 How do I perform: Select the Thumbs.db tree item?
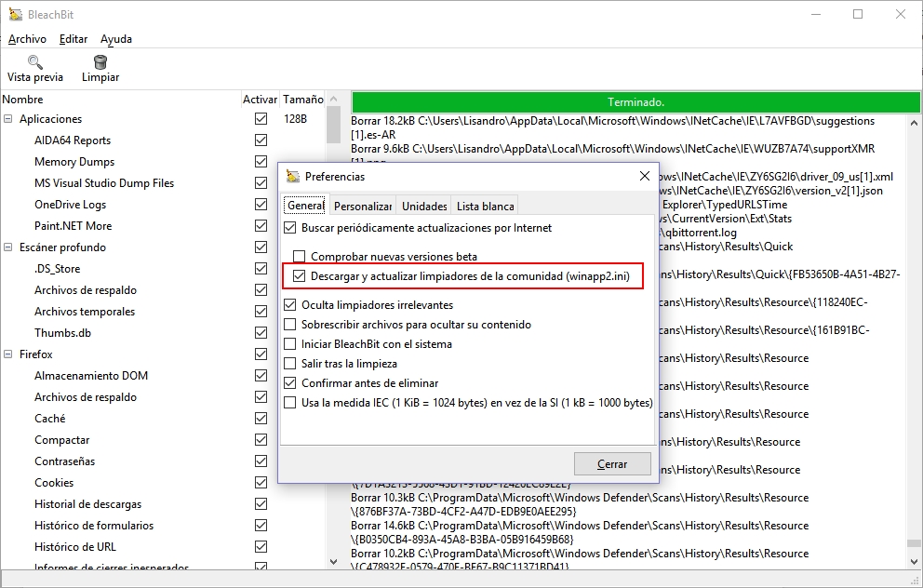pos(62,332)
